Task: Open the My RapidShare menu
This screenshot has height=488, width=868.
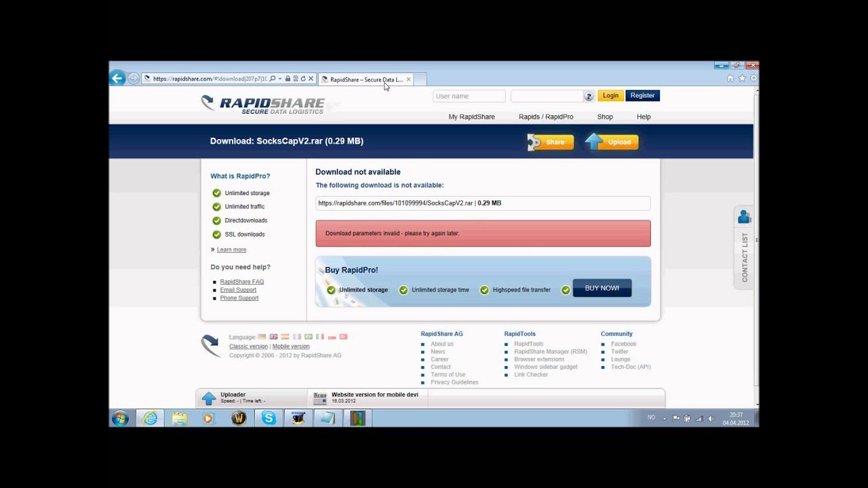Action: pyautogui.click(x=471, y=117)
